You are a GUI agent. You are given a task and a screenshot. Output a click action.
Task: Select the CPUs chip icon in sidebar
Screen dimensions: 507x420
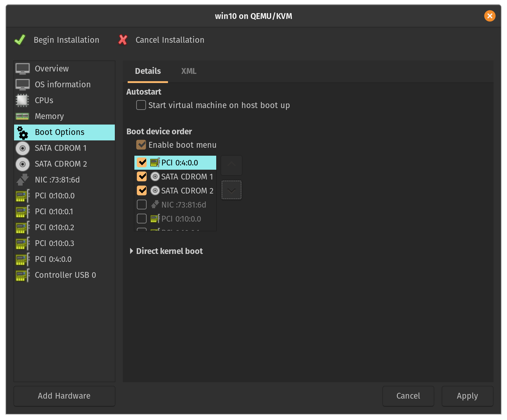[x=22, y=100]
